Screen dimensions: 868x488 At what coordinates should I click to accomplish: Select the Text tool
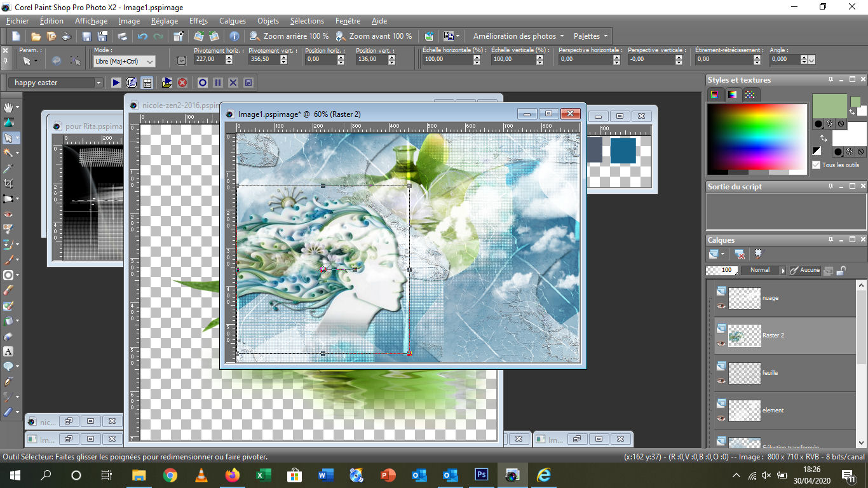[8, 351]
